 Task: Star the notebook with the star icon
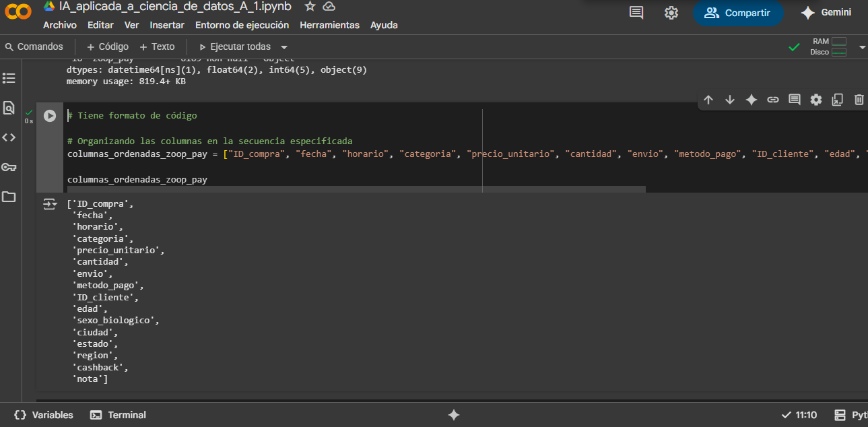coord(310,7)
